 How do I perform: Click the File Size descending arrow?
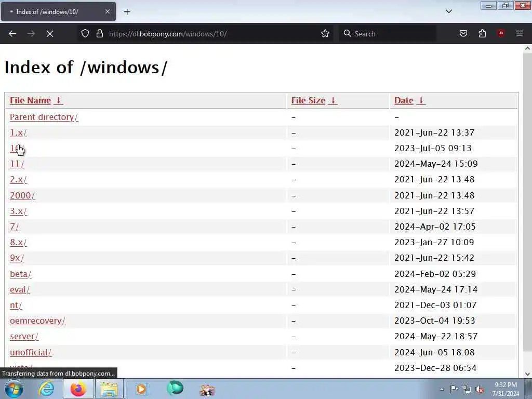click(x=333, y=100)
